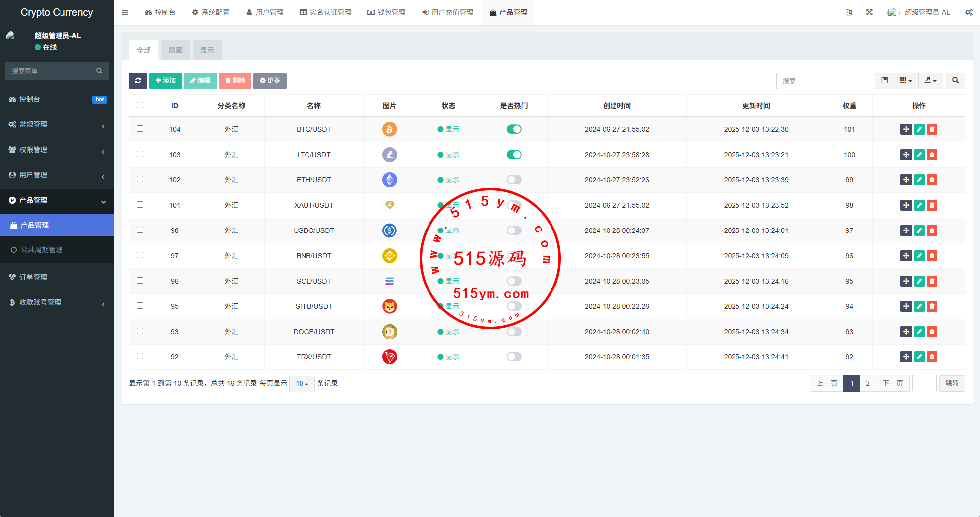Image resolution: width=980 pixels, height=517 pixels.
Task: Enable hot toggle for ETH/USDT
Action: tap(514, 180)
